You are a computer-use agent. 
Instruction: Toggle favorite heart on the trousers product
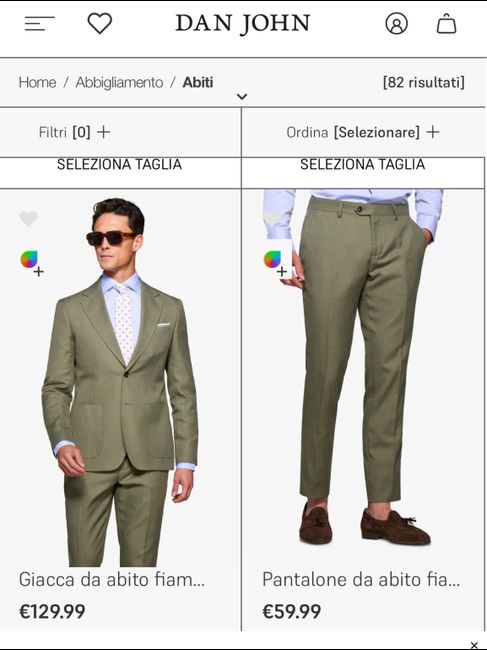[272, 218]
